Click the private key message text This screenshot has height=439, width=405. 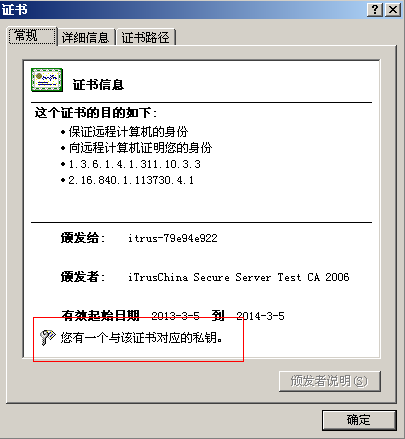tap(142, 338)
